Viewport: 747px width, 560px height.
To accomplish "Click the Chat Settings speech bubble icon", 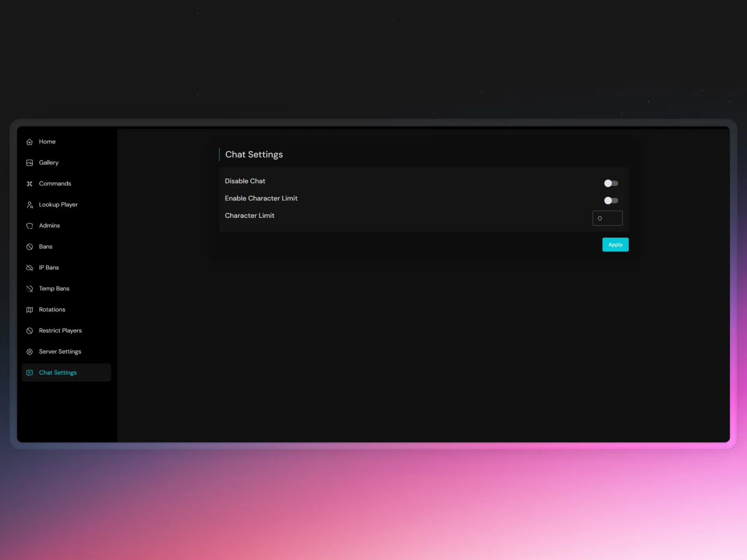I will coord(30,373).
